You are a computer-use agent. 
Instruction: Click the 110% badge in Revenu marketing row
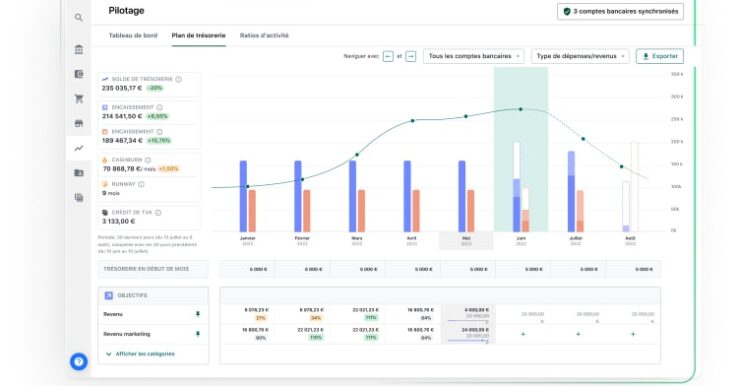point(316,338)
